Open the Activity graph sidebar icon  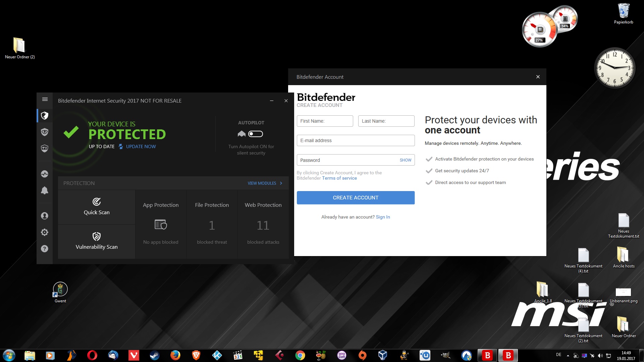click(45, 174)
